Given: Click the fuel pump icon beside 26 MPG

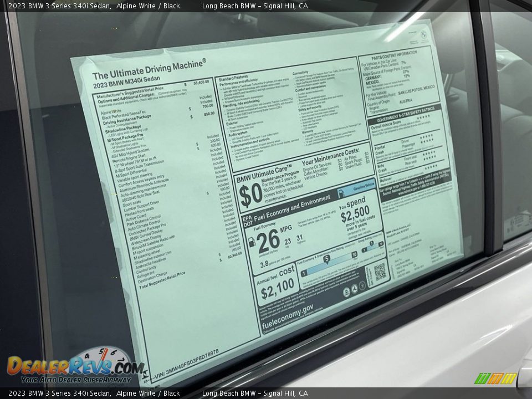Looking at the screenshot, I should [253, 242].
